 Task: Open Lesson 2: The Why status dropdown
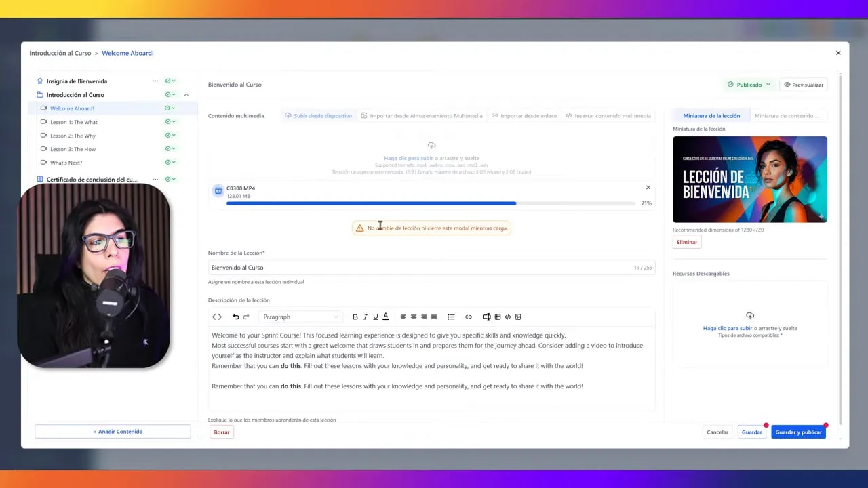170,136
